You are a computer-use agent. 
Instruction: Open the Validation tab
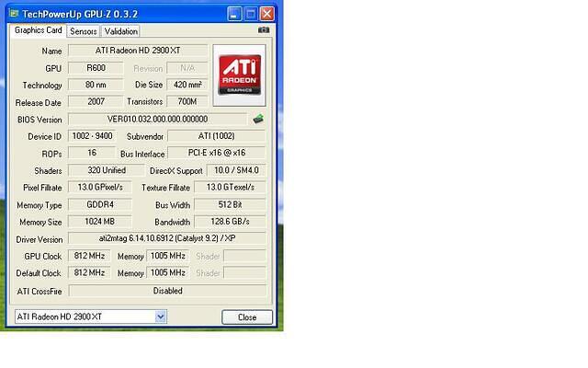(120, 31)
